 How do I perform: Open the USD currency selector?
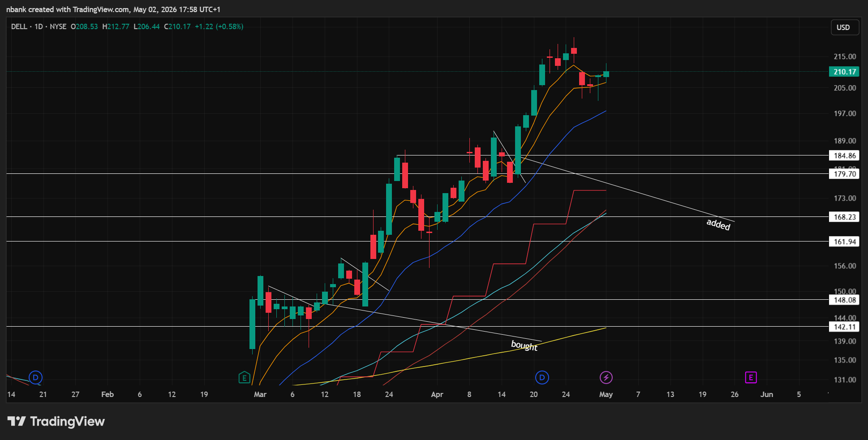pyautogui.click(x=843, y=27)
